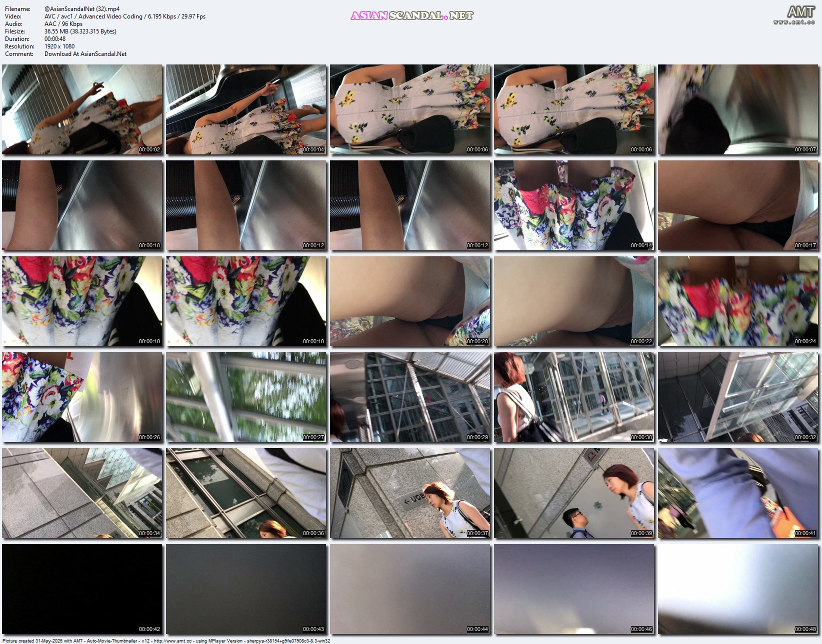Click the filename text '@AsianScandalNet (32).mp4'

pyautogui.click(x=82, y=9)
